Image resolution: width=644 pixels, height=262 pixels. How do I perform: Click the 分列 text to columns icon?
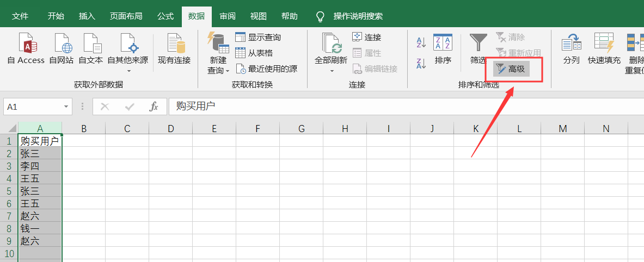tap(571, 43)
